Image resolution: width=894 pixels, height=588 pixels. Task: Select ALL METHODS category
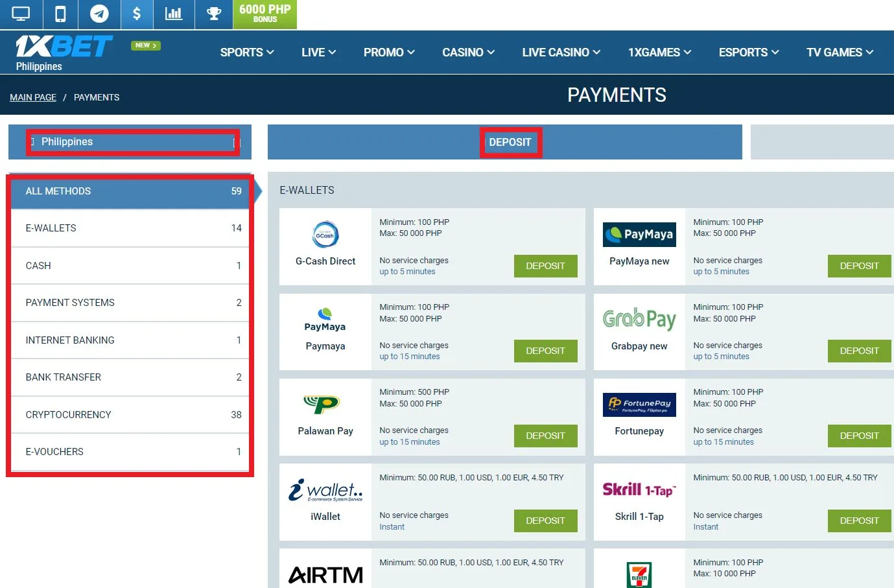point(130,191)
